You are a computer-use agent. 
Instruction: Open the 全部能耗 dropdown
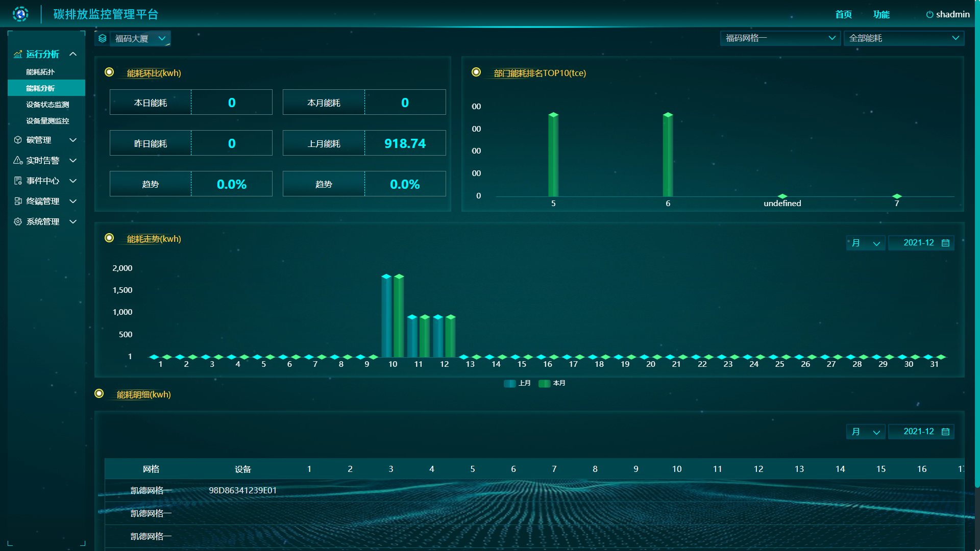903,38
